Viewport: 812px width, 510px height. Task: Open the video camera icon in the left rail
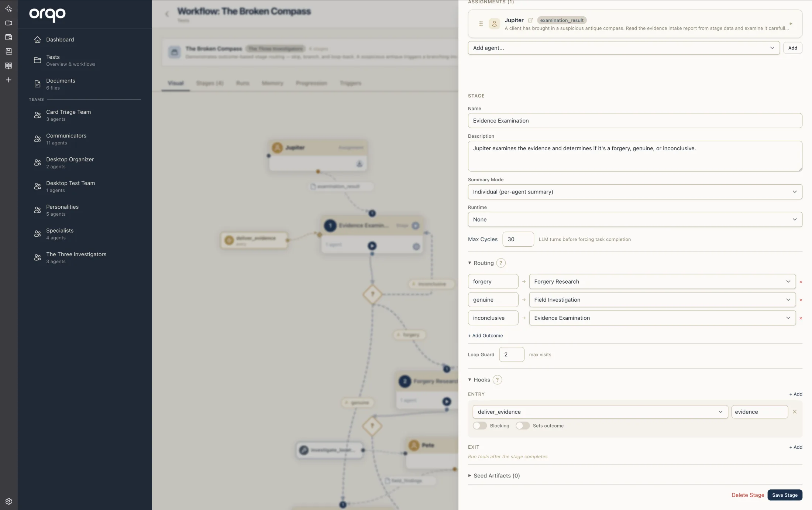[9, 23]
